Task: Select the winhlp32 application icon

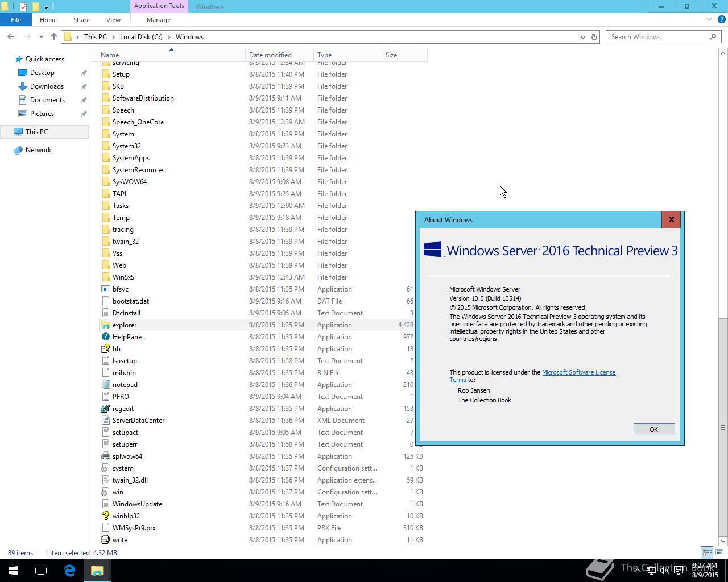Action: tap(105, 516)
